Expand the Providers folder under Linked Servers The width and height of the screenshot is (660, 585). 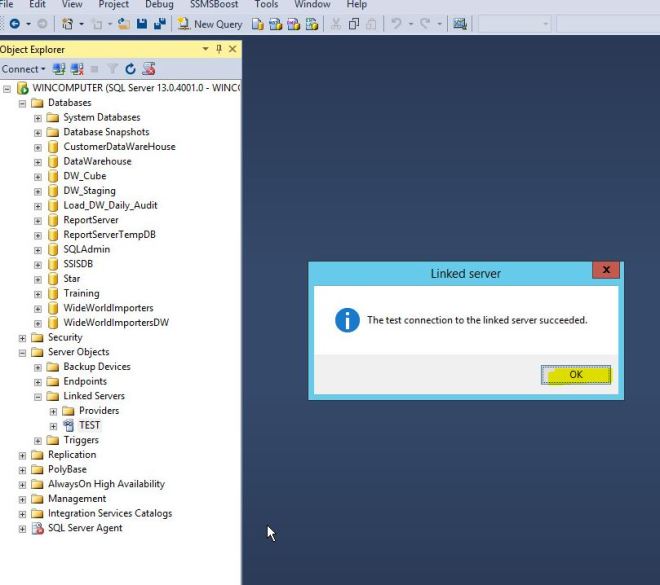click(x=54, y=411)
